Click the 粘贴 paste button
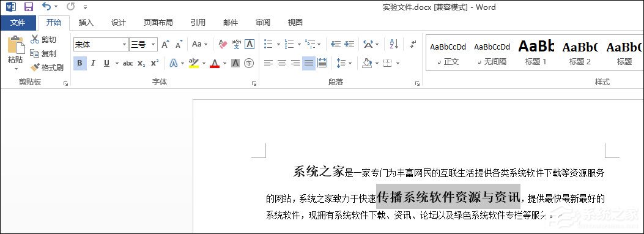 [16, 53]
